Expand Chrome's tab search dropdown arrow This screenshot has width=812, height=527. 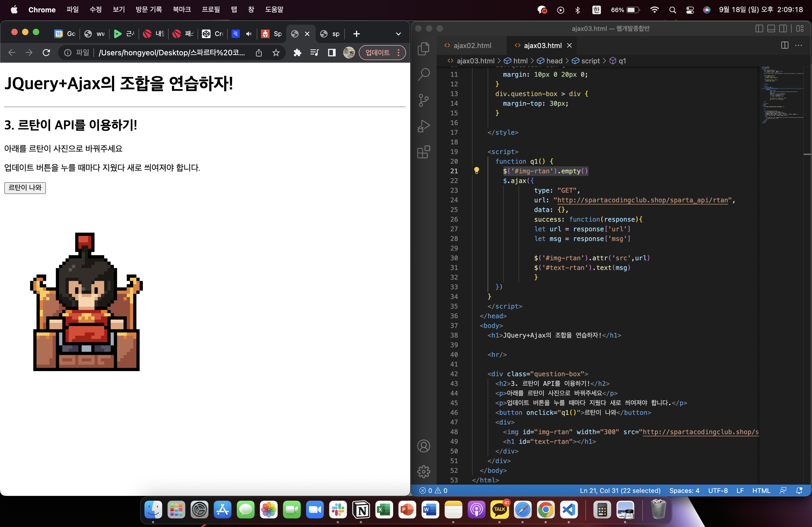coord(398,34)
